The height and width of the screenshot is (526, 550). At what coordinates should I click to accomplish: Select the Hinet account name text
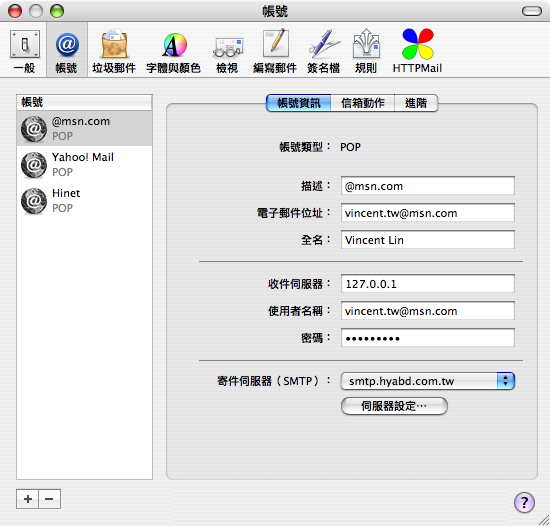66,193
